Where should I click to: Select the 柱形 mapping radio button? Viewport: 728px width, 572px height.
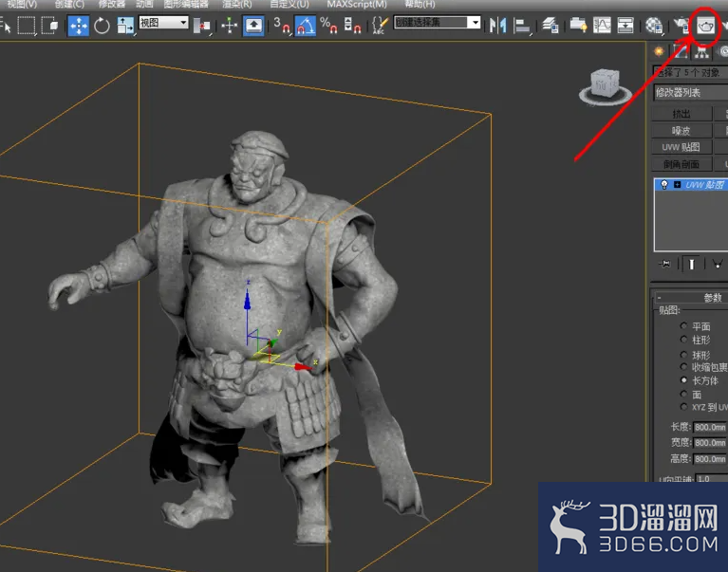coord(684,339)
